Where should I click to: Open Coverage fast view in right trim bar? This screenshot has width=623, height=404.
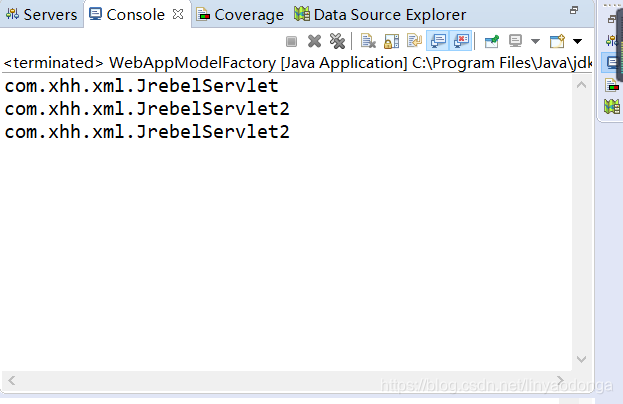(612, 85)
